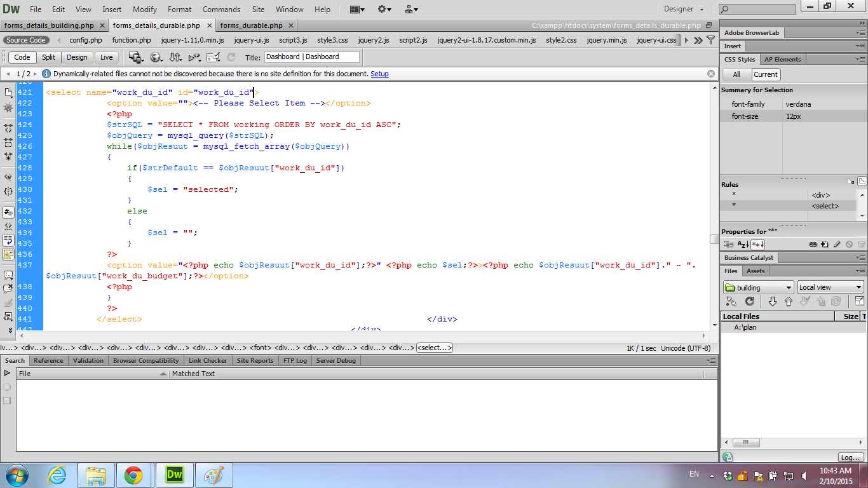Open the Site dropdown in application bar

411,9
